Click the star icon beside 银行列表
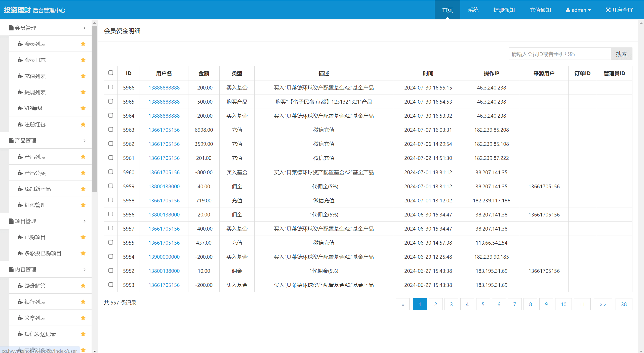 tap(83, 302)
